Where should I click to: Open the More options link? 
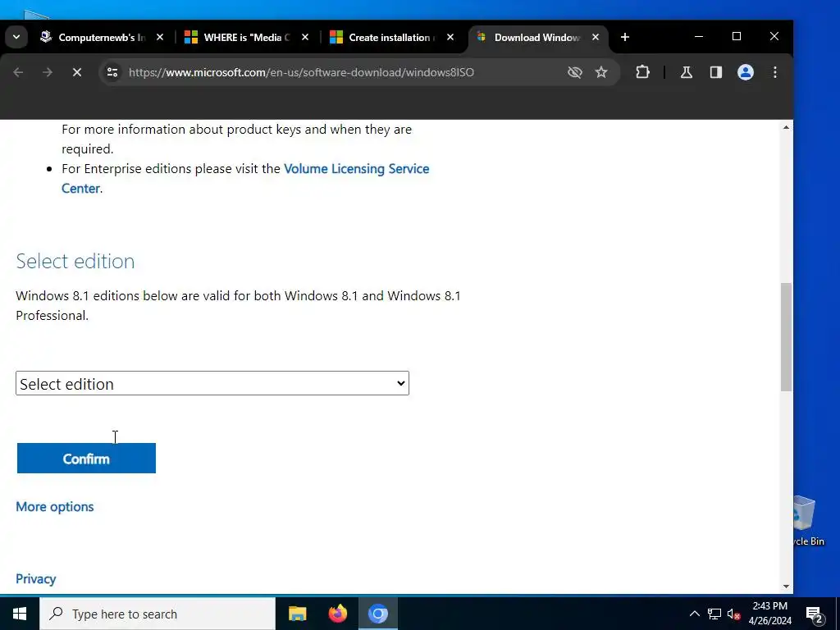click(55, 507)
